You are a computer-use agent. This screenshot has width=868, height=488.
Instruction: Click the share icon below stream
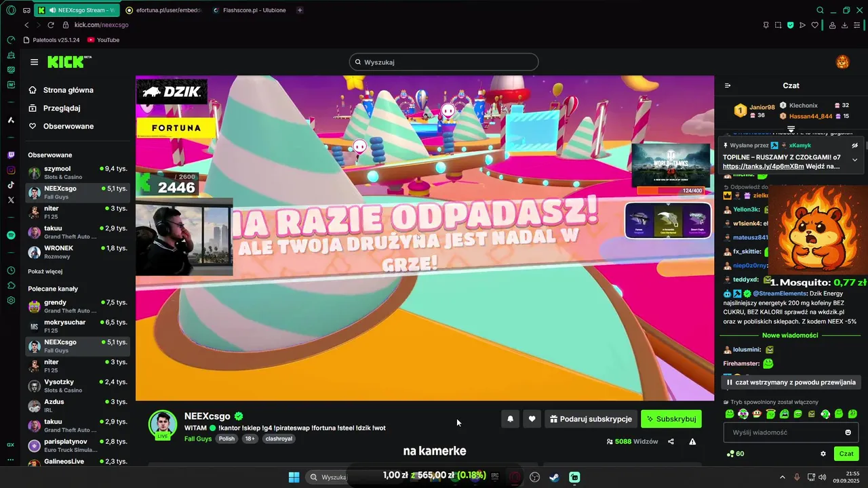pyautogui.click(x=671, y=441)
